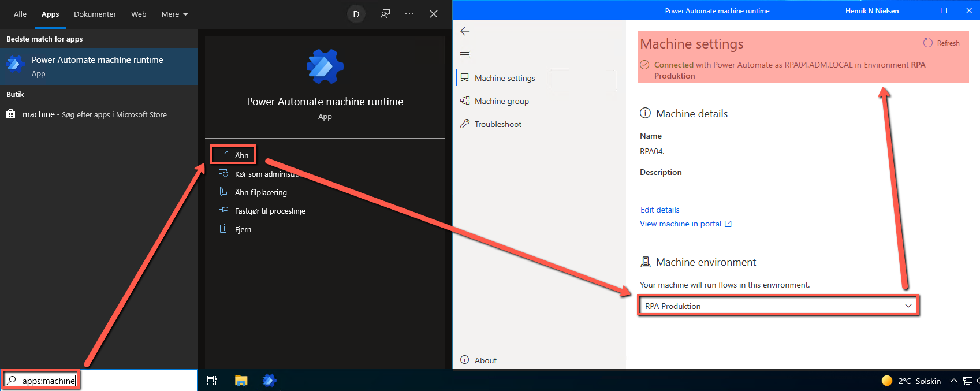
Task: Click the large Power Automate logo in preview pane
Action: click(325, 66)
